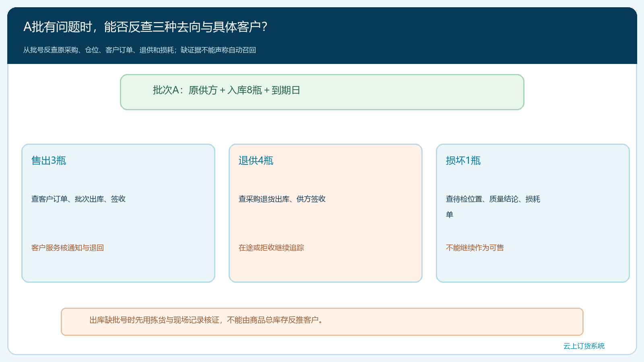
Task: Open the '云上订货系统' footer link
Action: point(584,346)
